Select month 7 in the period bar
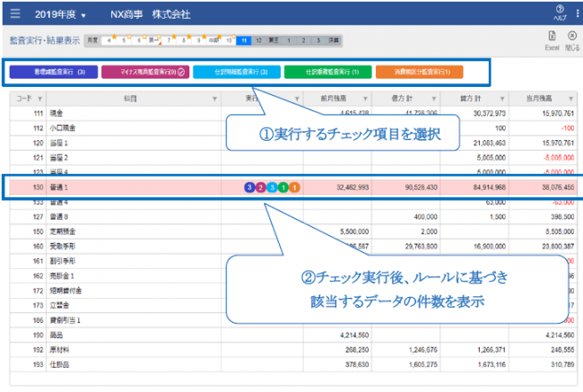 tap(169, 40)
